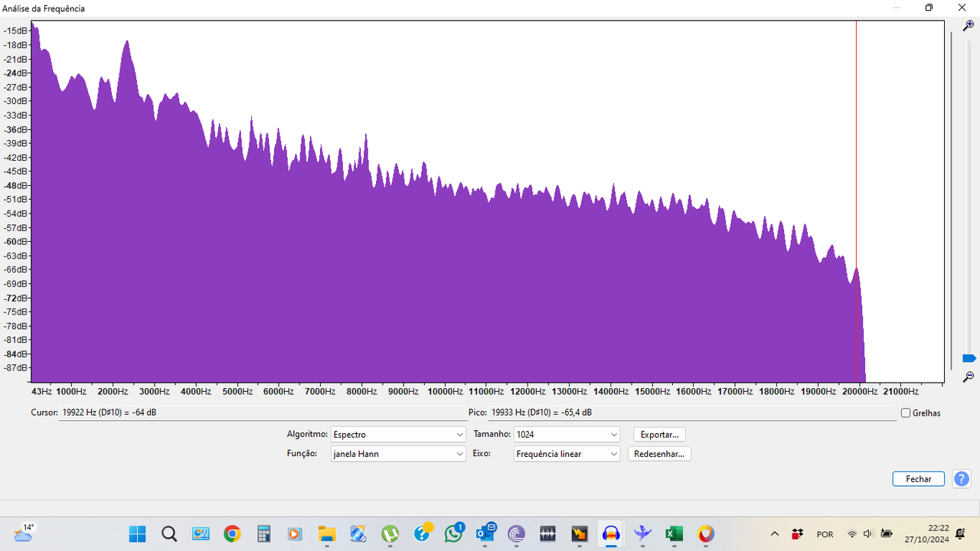Open the blue bird taskbar app icon
The width and height of the screenshot is (980, 551).
[642, 533]
